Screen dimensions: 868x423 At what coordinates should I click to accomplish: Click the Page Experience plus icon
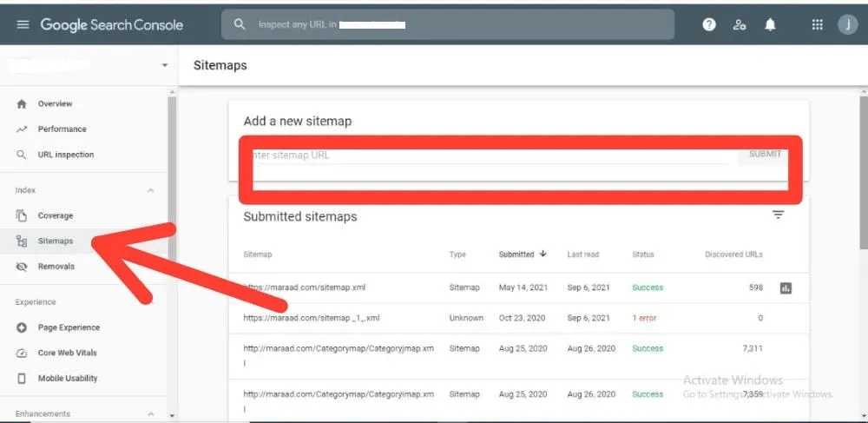(x=22, y=327)
